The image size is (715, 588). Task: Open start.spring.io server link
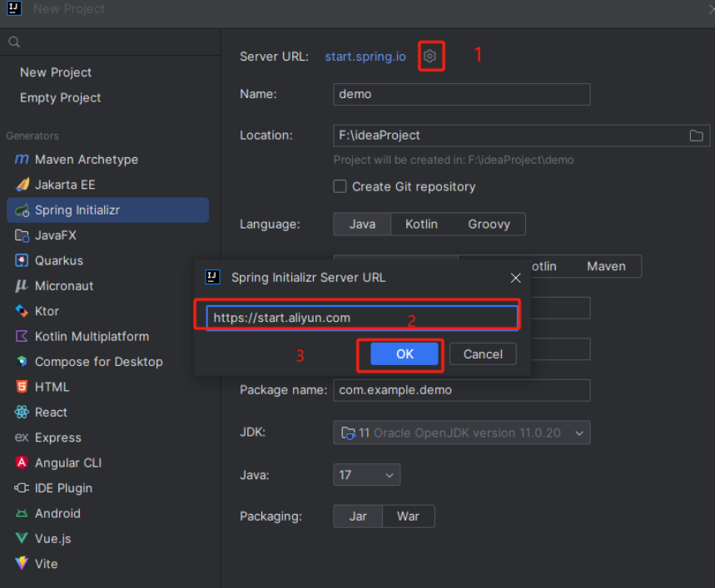[365, 57]
